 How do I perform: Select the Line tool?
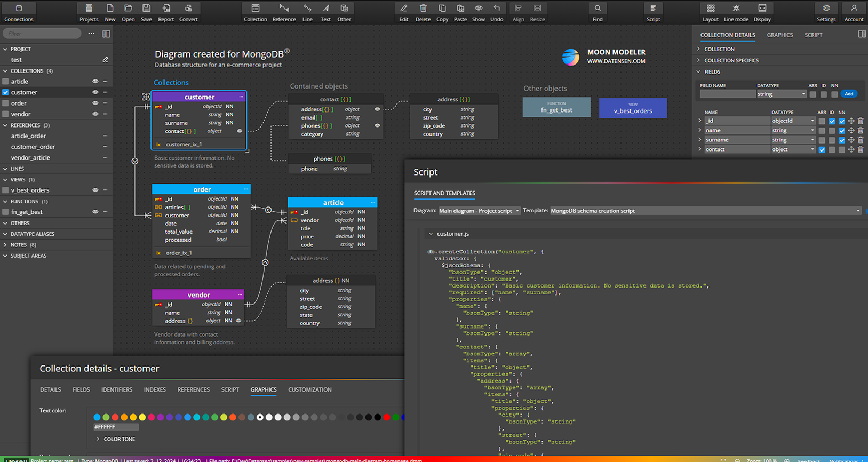[307, 12]
